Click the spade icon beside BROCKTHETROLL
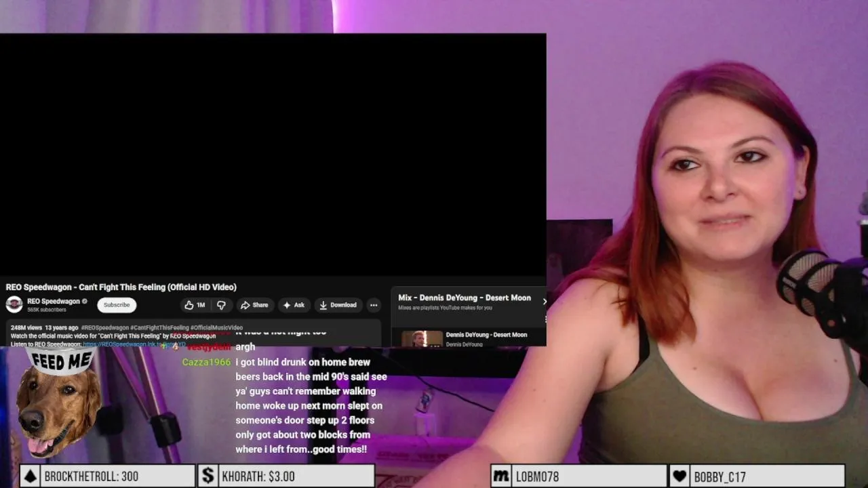This screenshot has height=488, width=868. coord(30,476)
